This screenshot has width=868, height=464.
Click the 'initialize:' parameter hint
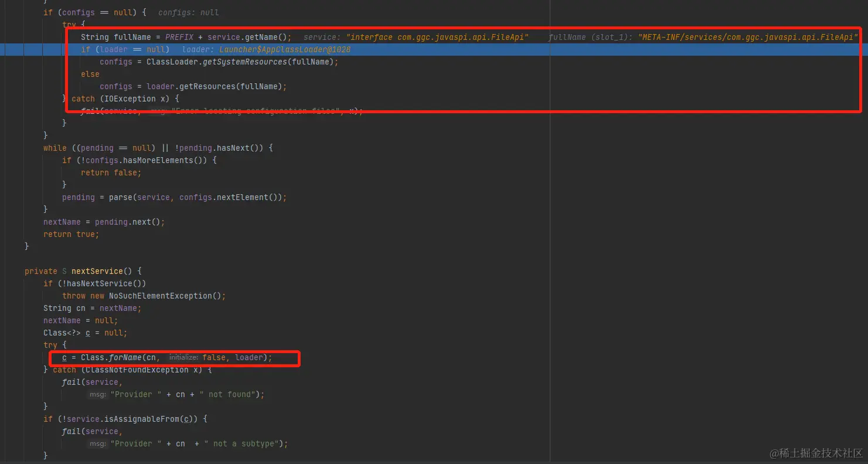pos(184,357)
